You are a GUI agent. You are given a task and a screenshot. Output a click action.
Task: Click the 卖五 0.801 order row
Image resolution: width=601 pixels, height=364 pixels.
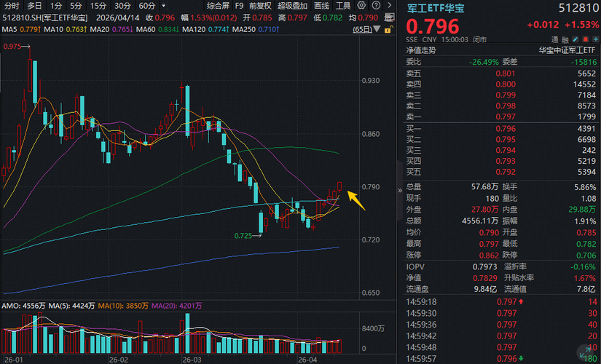click(501, 74)
